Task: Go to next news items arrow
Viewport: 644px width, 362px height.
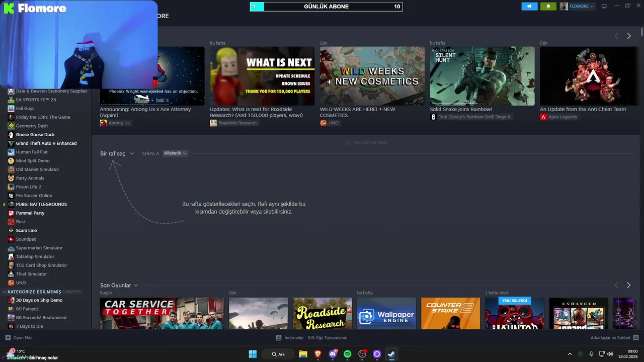Action: (x=628, y=36)
